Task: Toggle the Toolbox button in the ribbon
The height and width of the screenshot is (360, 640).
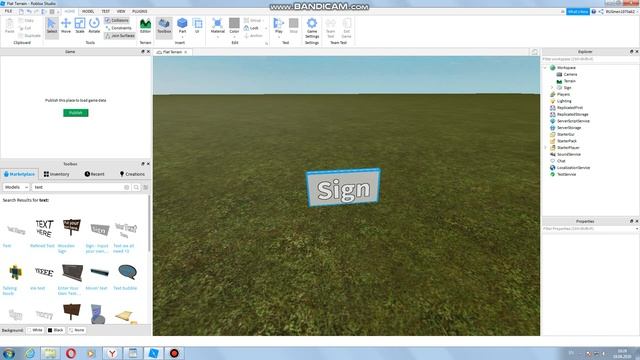Action: pyautogui.click(x=164, y=26)
